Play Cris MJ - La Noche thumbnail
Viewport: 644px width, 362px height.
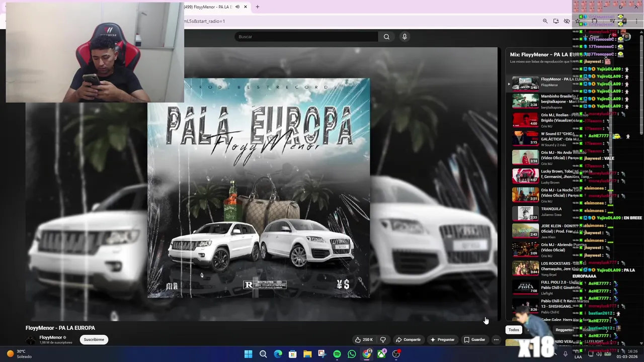[525, 195]
